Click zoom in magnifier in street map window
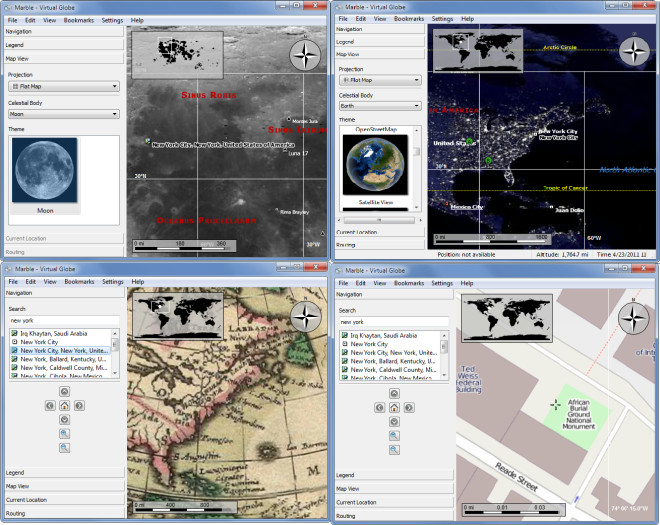Viewport: 660px width, 525px height. 394,436
